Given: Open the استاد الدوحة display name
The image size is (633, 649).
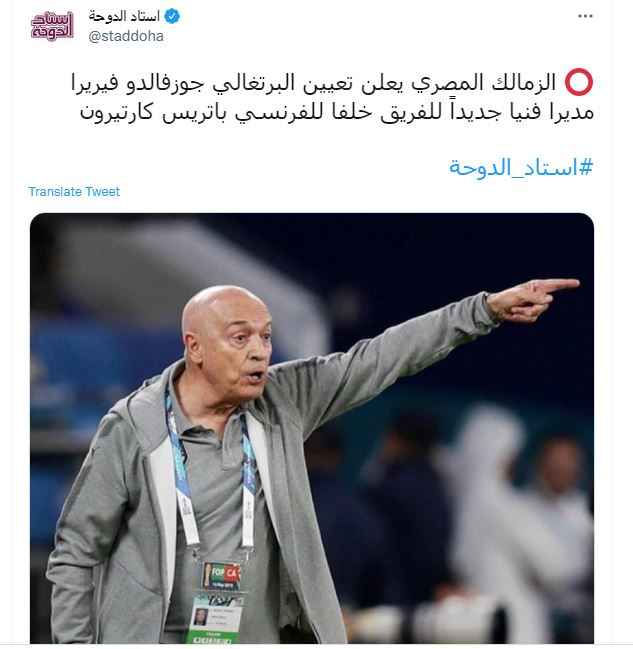Looking at the screenshot, I should pos(124,16).
